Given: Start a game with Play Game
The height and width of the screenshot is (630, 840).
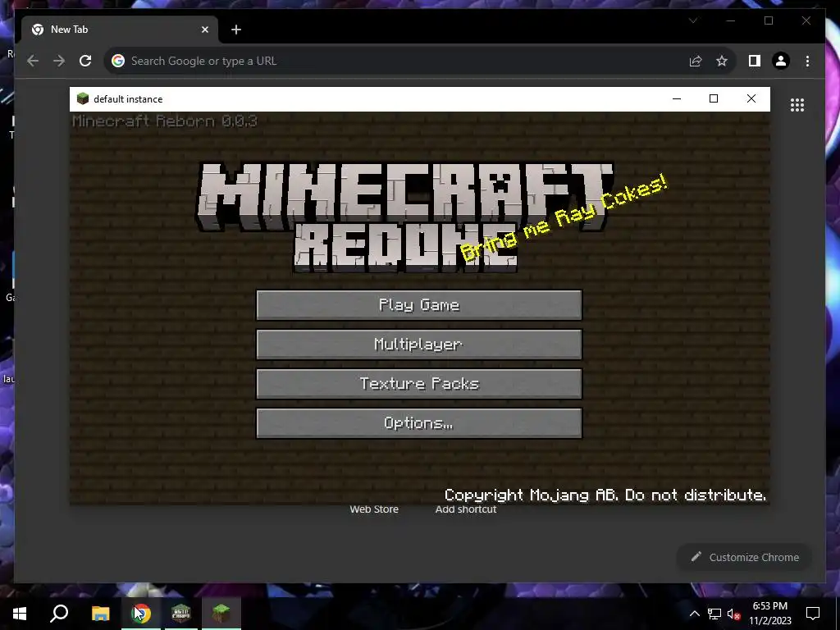Looking at the screenshot, I should [x=419, y=305].
